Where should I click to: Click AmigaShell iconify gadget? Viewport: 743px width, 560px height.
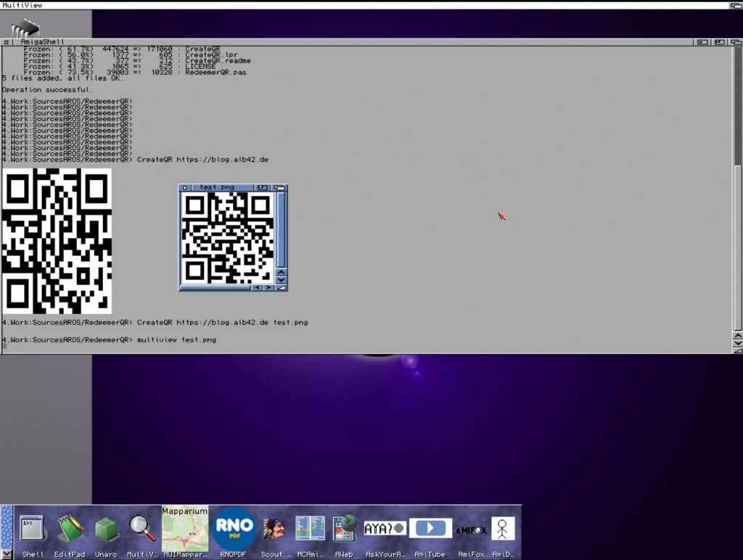tap(702, 42)
